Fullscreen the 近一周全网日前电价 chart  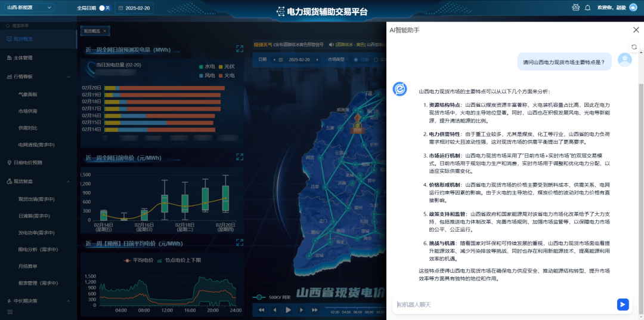pyautogui.click(x=240, y=156)
